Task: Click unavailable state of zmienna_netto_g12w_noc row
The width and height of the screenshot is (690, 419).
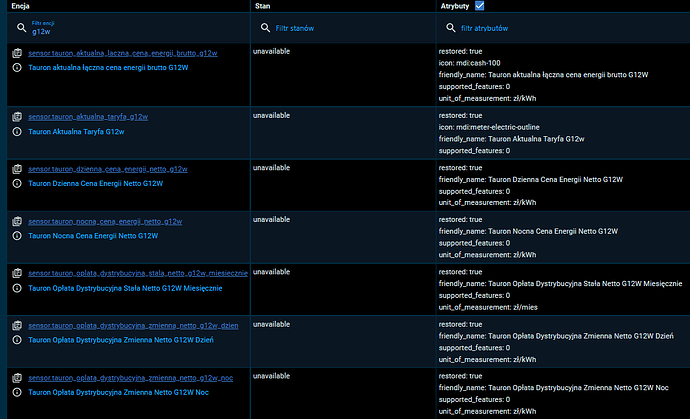Action: coord(272,376)
